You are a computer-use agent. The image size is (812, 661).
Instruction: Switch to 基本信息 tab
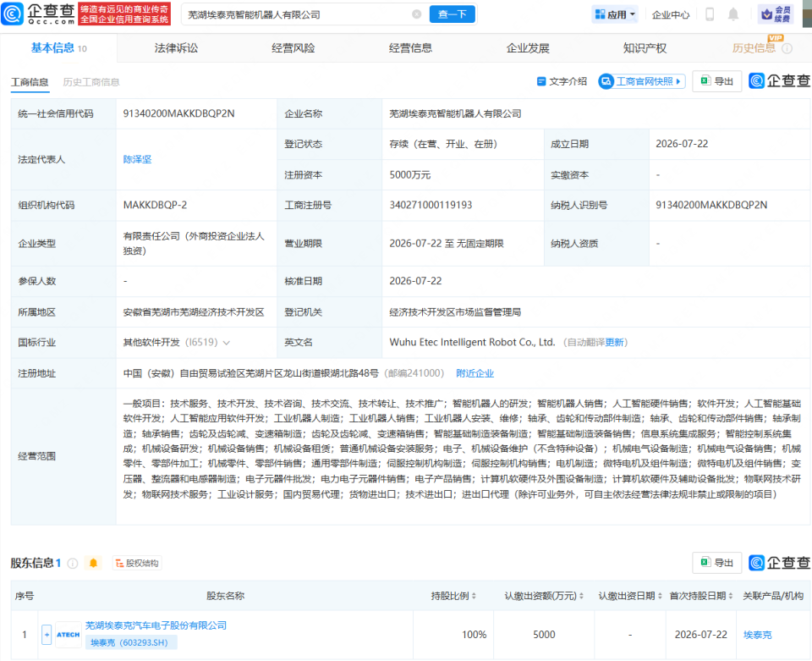tap(58, 48)
